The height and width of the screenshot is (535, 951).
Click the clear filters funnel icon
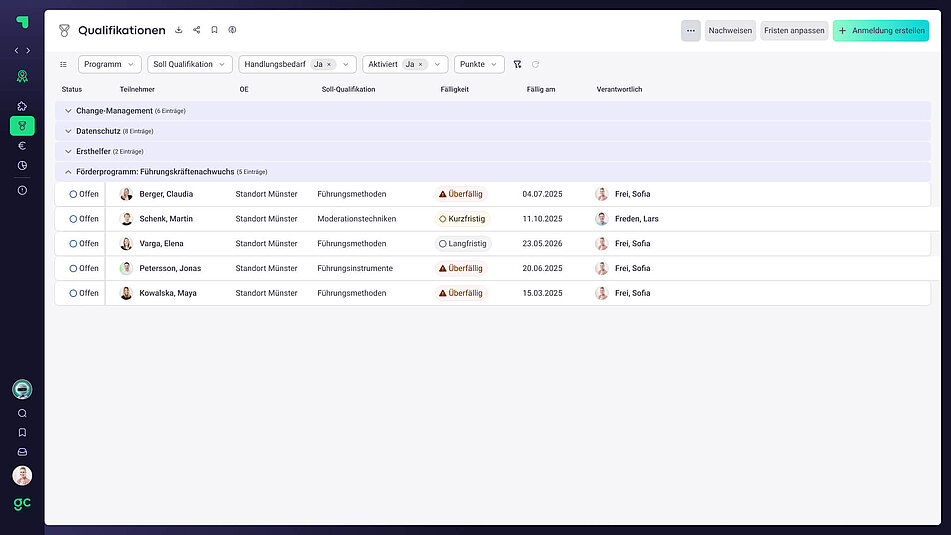pos(517,64)
